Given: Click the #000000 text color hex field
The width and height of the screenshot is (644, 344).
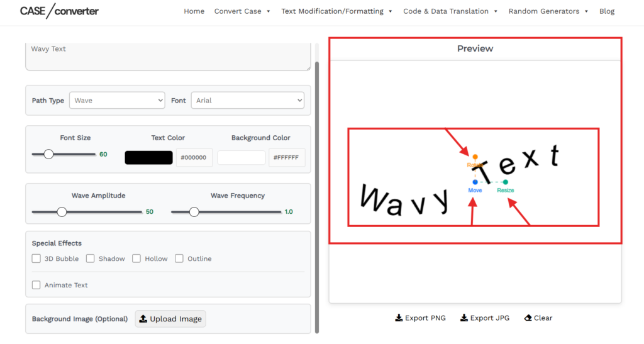Looking at the screenshot, I should click(x=194, y=158).
